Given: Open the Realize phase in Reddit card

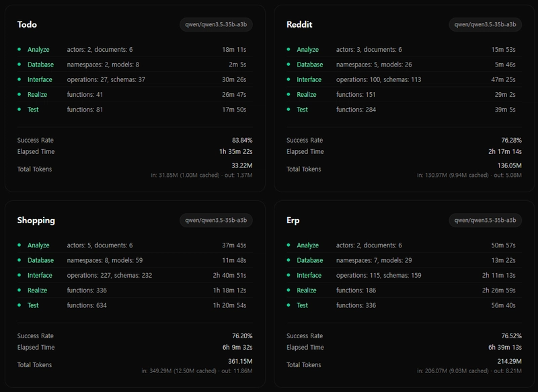Looking at the screenshot, I should tap(307, 95).
